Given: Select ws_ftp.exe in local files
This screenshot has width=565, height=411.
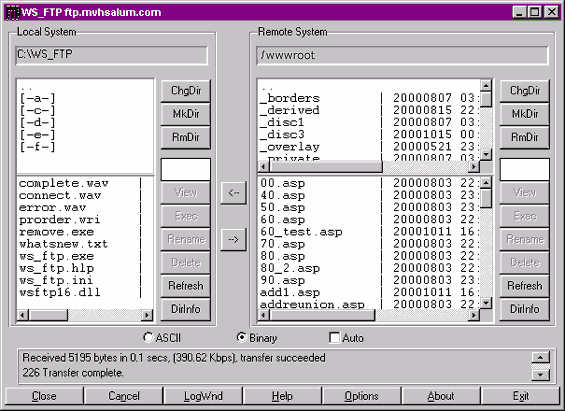Looking at the screenshot, I should (x=57, y=256).
